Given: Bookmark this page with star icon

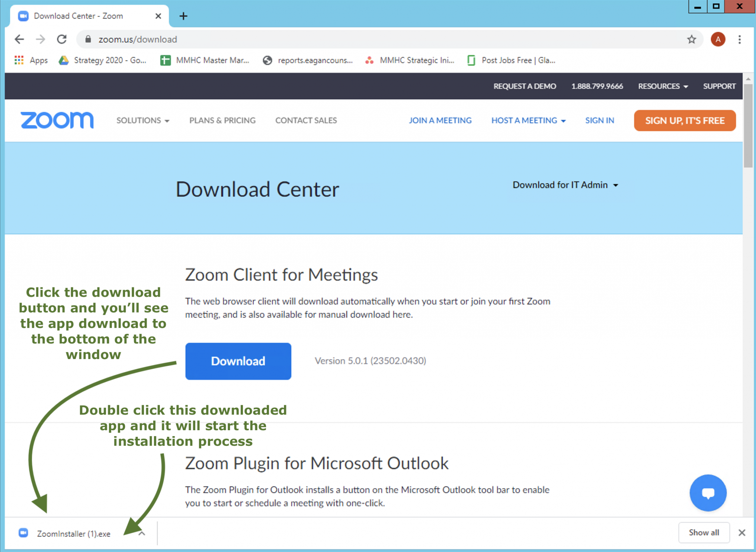Looking at the screenshot, I should point(691,39).
